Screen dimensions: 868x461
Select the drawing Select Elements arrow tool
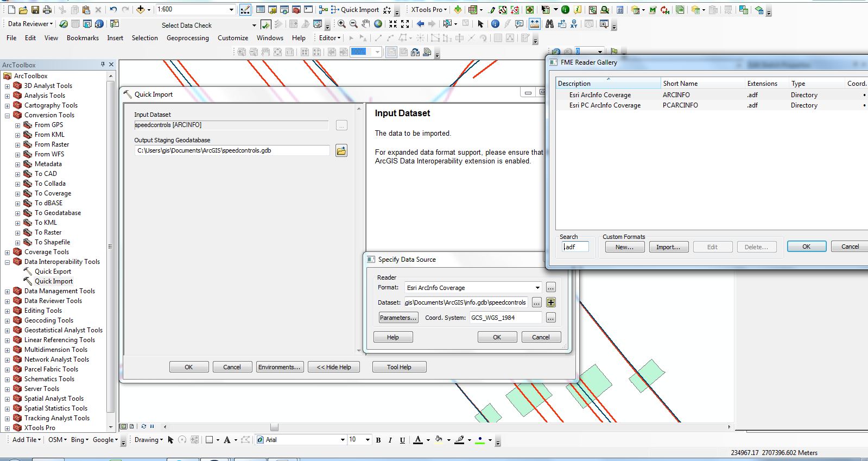[170, 440]
